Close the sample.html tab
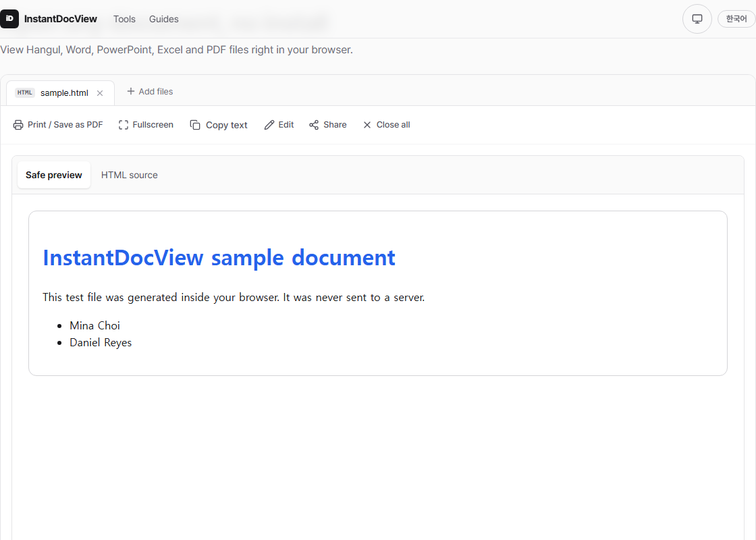The height and width of the screenshot is (540, 756). 100,93
